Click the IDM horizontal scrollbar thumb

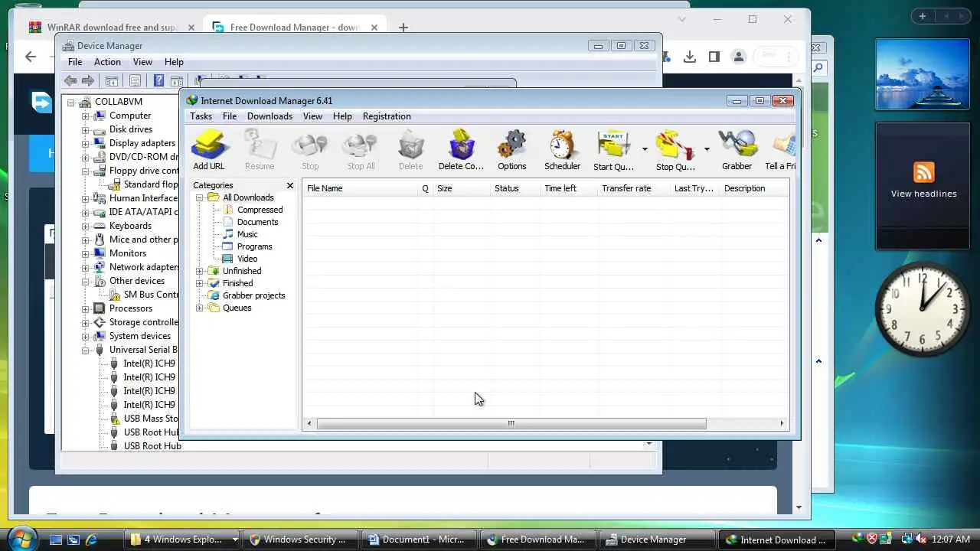(x=511, y=423)
